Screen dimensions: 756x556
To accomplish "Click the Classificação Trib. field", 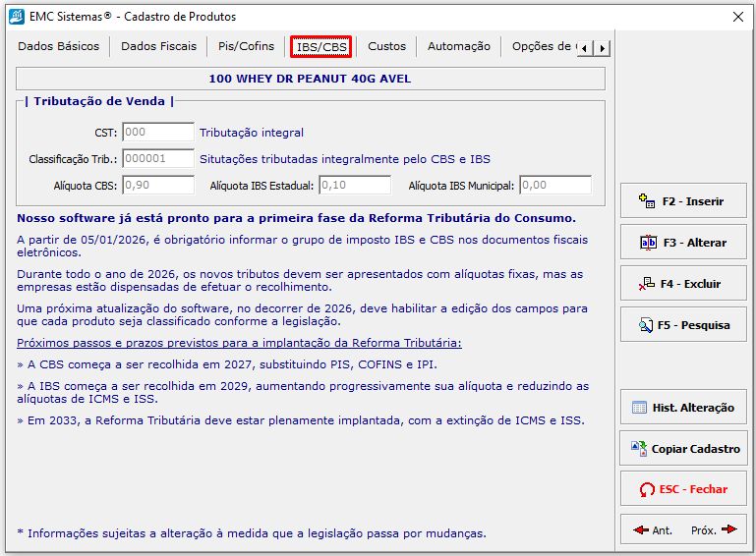I will point(158,158).
